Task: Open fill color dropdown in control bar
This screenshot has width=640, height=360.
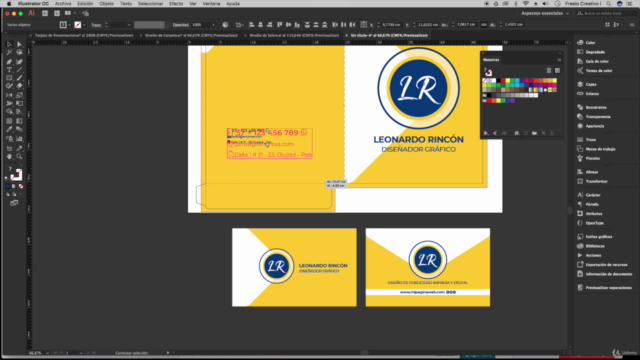Action: 69,25
